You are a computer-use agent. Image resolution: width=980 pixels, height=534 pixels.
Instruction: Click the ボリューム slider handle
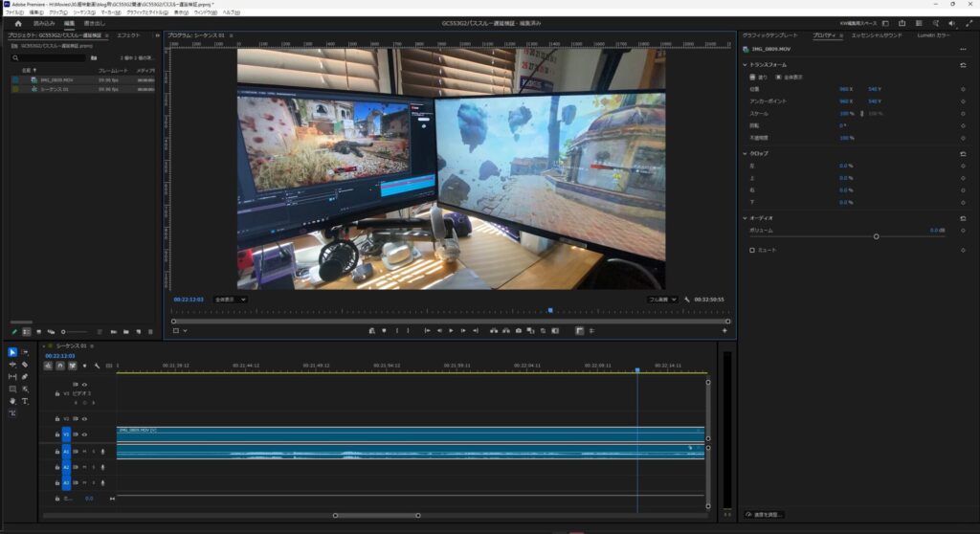(x=876, y=236)
